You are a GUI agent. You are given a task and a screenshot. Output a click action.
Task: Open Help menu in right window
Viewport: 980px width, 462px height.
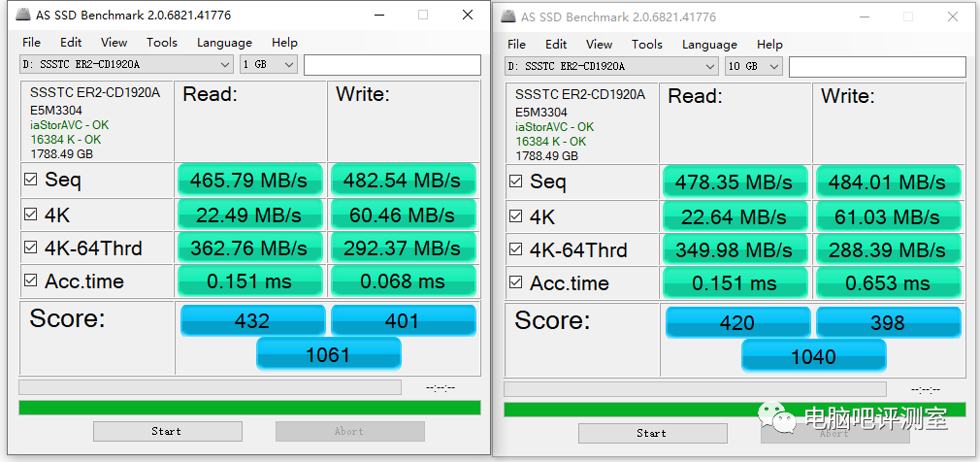point(769,45)
